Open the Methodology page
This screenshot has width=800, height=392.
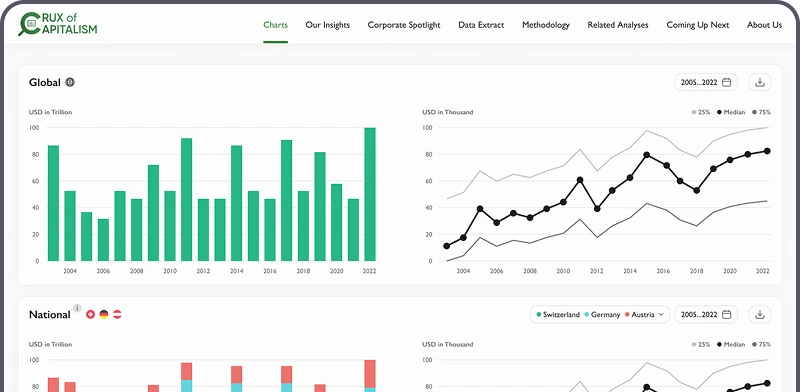tap(546, 24)
